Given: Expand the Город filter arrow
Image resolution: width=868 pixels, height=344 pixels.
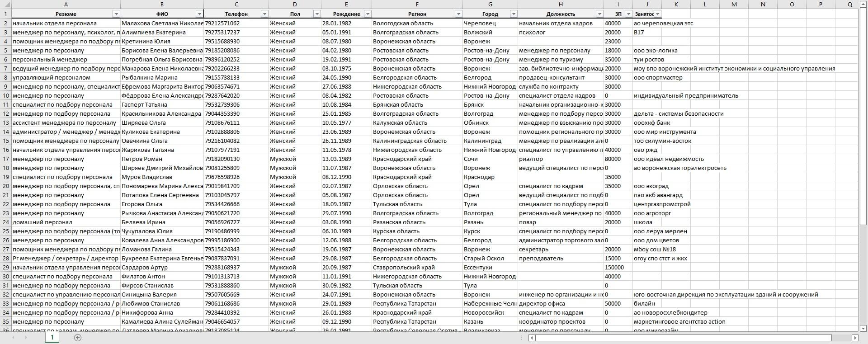Looking at the screenshot, I should 514,14.
